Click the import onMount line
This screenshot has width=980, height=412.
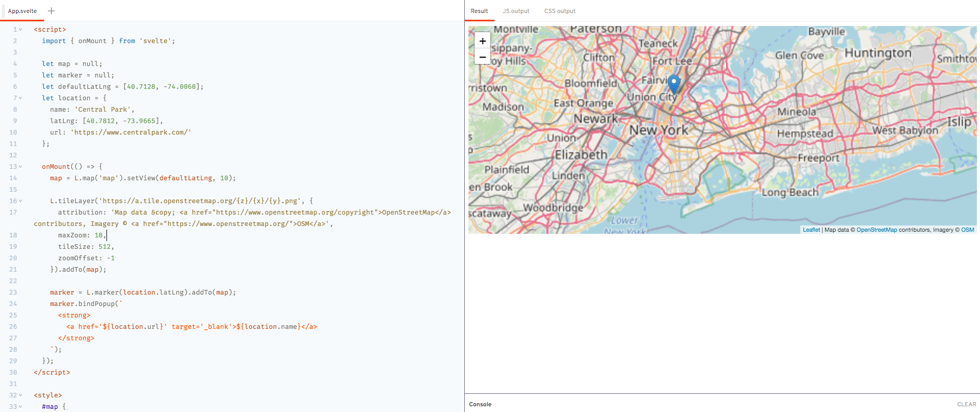point(109,41)
